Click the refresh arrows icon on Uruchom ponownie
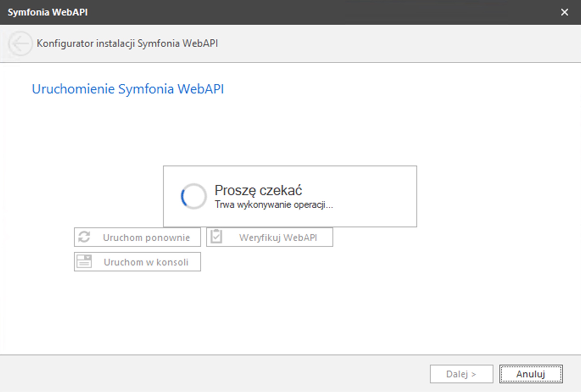Viewport: 581px width, 392px height. (84, 237)
